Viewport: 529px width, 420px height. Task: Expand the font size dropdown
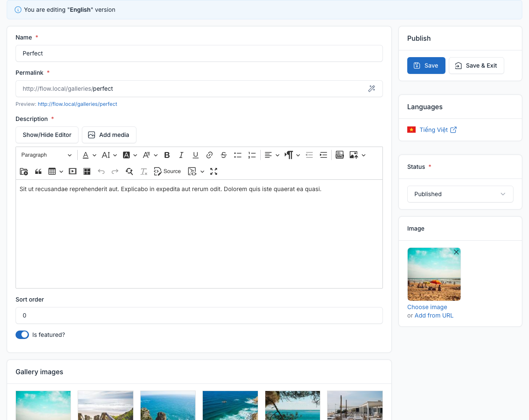109,155
